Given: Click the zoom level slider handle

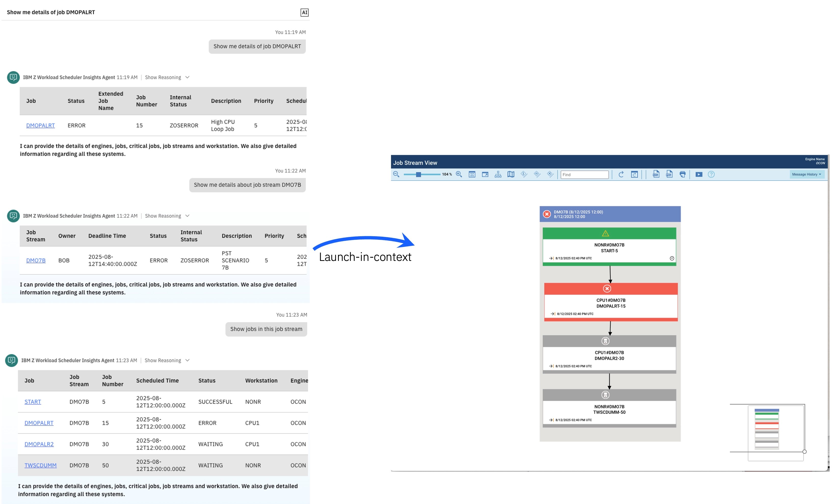Looking at the screenshot, I should point(419,174).
